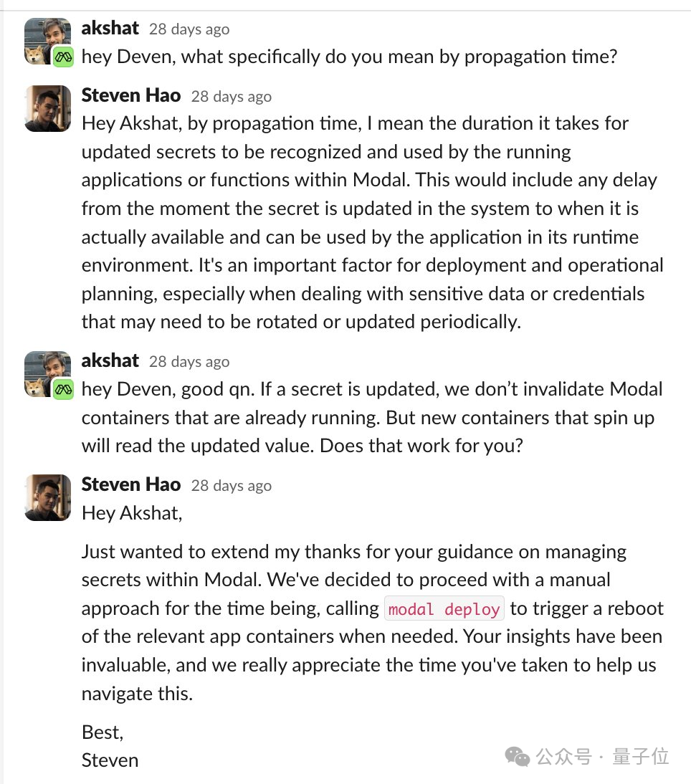The image size is (691, 784).
Task: Click the timestamp on akshat's first message
Action: pos(189,29)
